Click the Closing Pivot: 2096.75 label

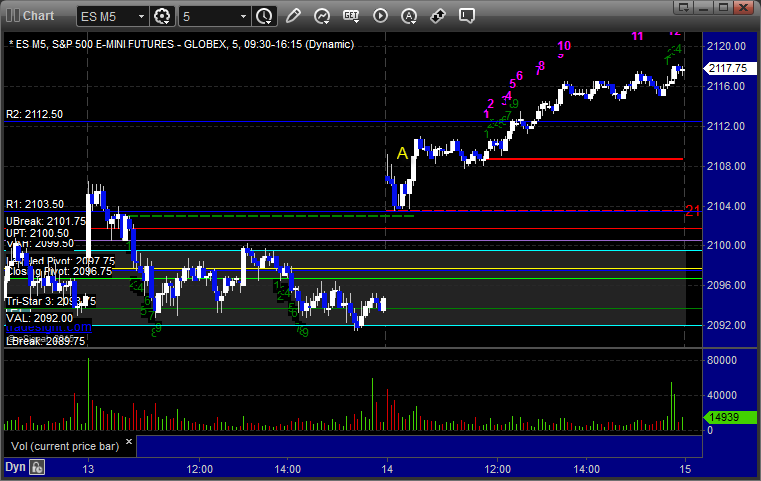coord(59,271)
